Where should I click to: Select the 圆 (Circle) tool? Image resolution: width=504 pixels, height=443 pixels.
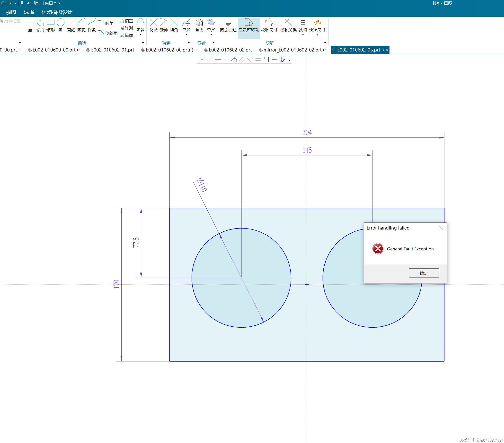click(60, 26)
